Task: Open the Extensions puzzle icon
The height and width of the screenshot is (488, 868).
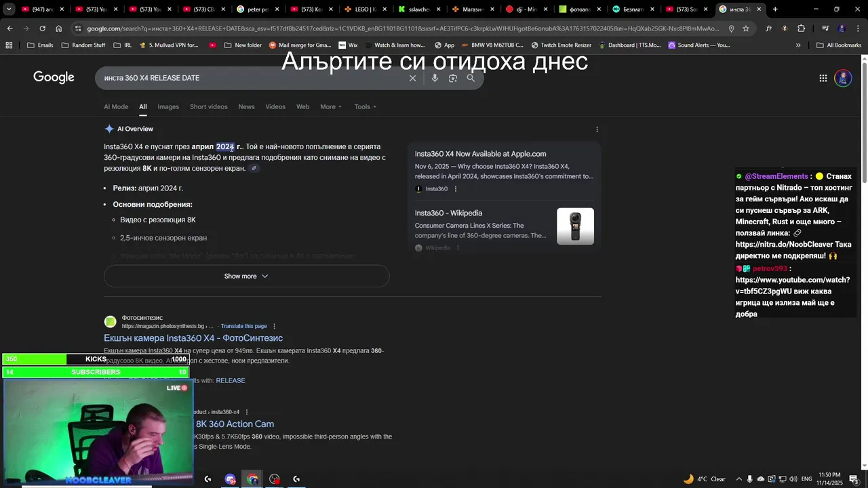Action: click(x=801, y=28)
